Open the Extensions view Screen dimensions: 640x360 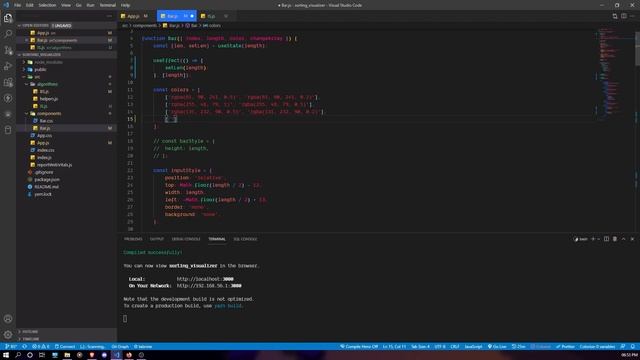[x=8, y=82]
